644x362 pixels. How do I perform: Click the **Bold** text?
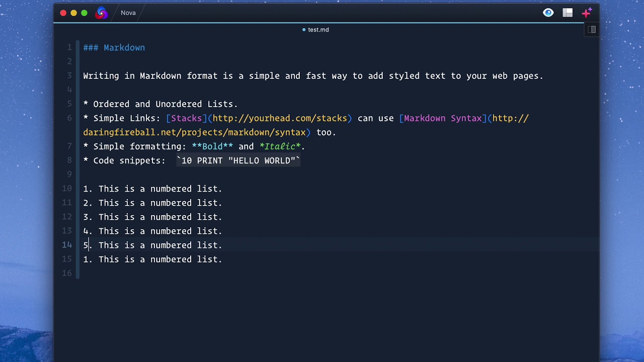tap(212, 146)
